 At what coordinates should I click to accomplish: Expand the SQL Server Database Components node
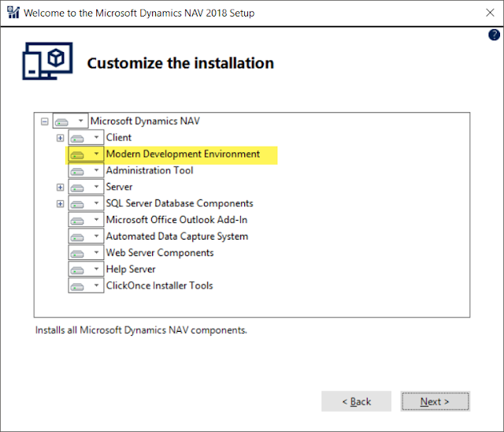tap(60, 203)
